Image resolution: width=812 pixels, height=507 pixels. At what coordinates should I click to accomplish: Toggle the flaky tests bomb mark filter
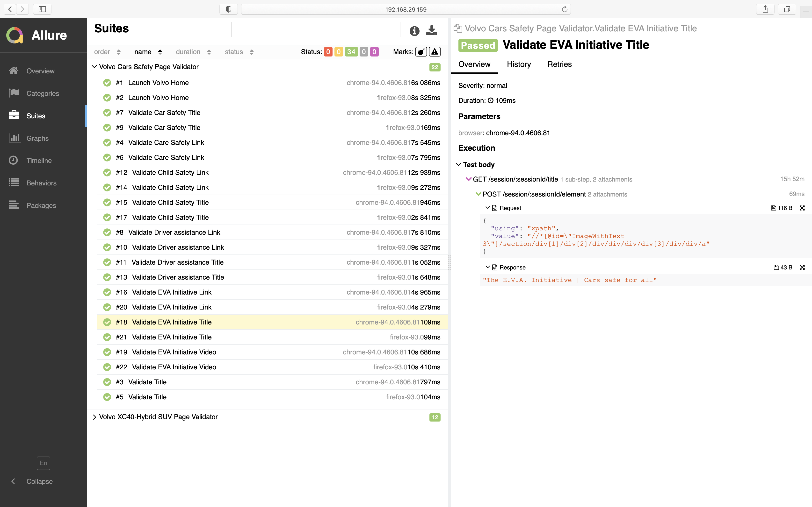[421, 52]
